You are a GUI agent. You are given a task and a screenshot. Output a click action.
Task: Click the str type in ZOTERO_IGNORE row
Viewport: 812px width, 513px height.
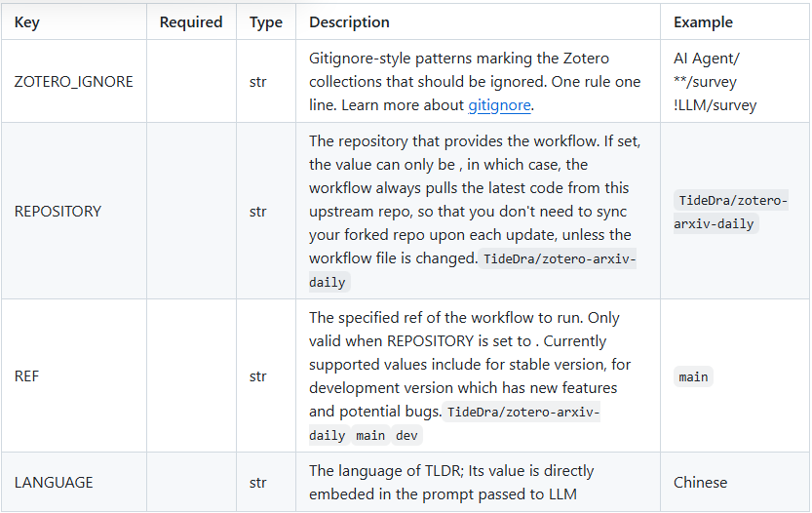click(x=258, y=82)
